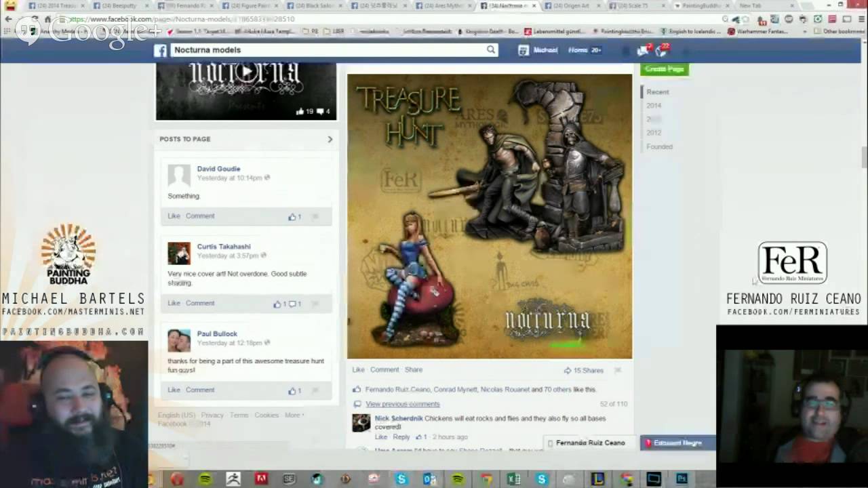Open the Privacy footer link
Image resolution: width=868 pixels, height=488 pixels.
coord(212,415)
